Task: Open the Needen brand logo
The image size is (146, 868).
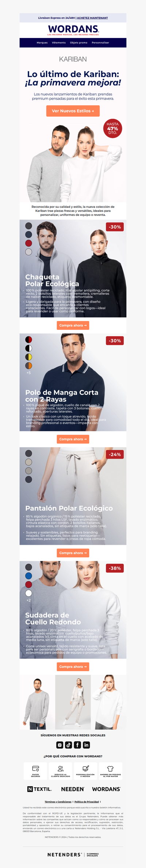Action: click(73, 789)
